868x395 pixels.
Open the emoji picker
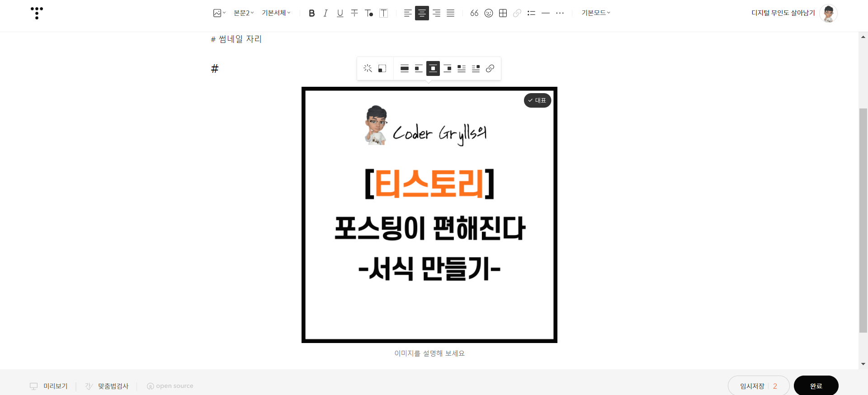[489, 13]
